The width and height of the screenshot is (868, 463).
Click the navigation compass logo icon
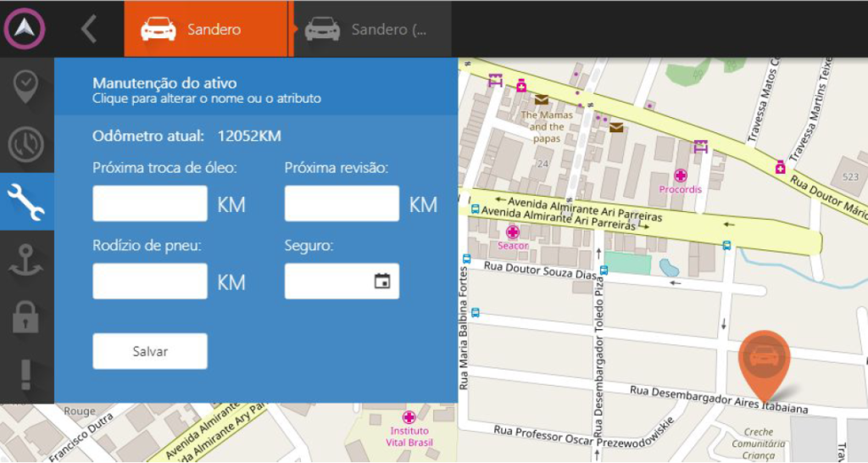click(x=25, y=29)
